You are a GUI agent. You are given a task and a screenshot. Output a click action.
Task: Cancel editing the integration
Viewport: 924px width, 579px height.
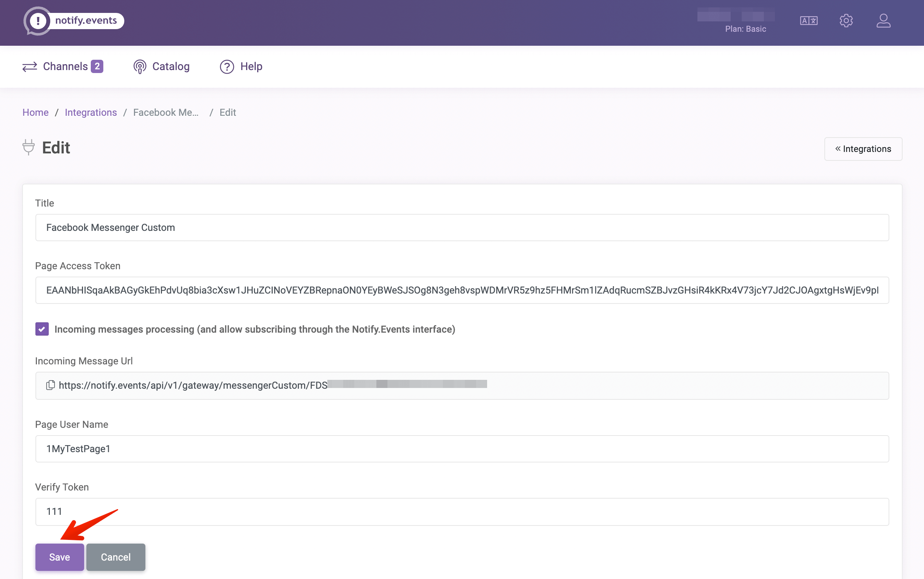[116, 557]
